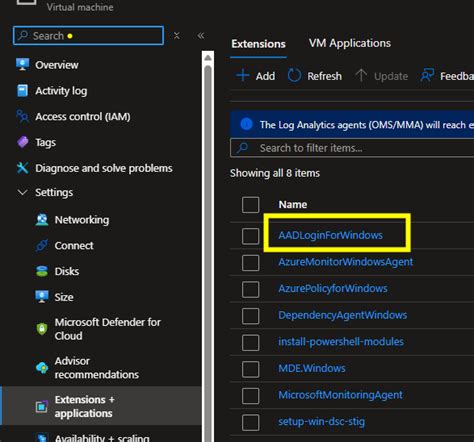Focus the Search to filter items field
The image size is (474, 442).
(x=352, y=148)
